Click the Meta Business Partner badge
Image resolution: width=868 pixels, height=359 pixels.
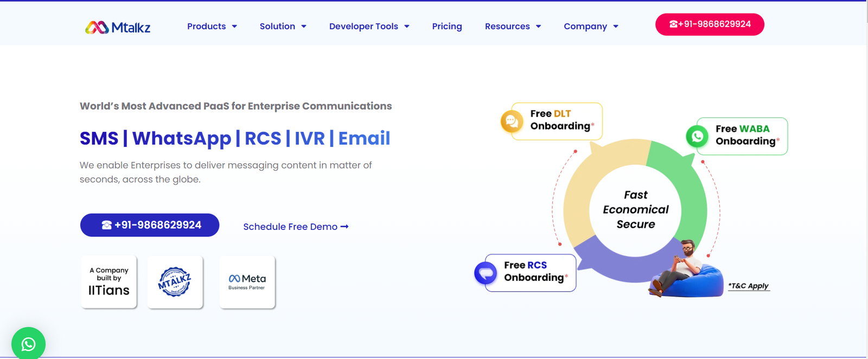(x=247, y=282)
